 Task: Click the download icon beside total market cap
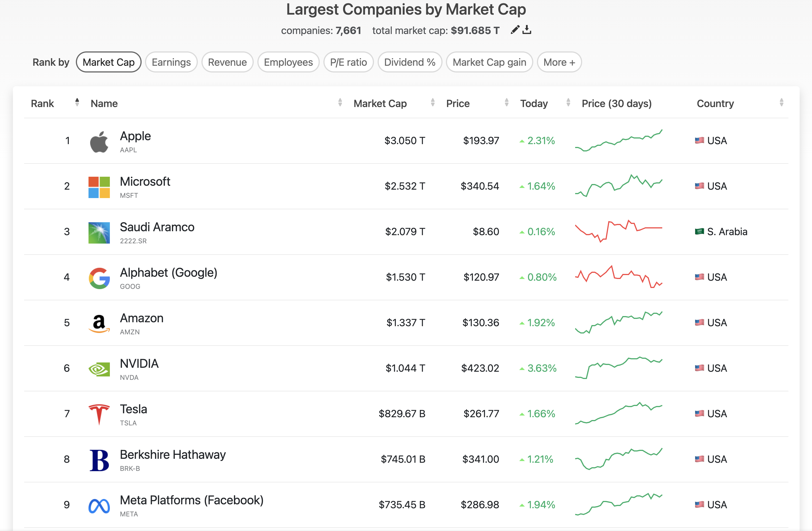pyautogui.click(x=527, y=30)
